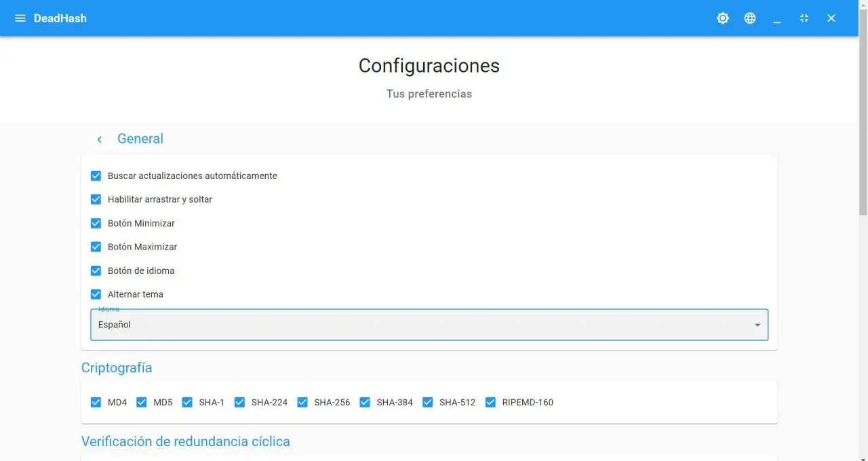Image resolution: width=868 pixels, height=461 pixels.
Task: Uncheck the Botón Maximizar option
Action: 96,247
